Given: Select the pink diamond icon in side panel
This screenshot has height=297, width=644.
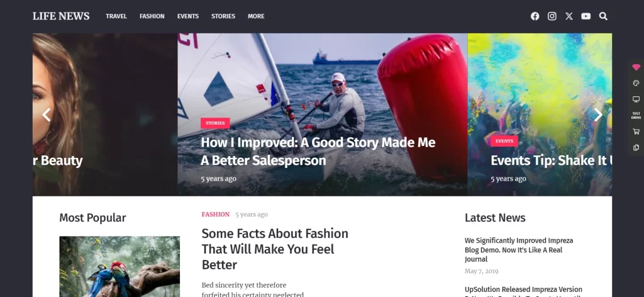Looking at the screenshot, I should (x=636, y=67).
